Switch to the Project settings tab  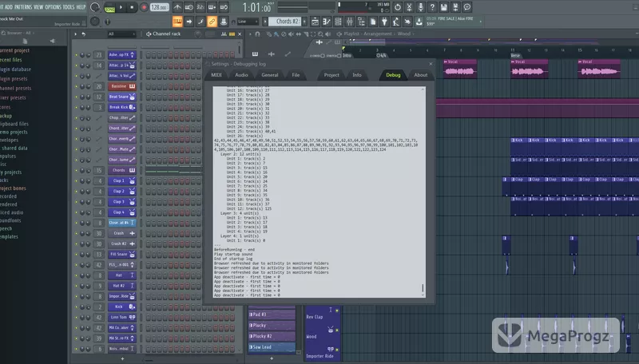[x=331, y=75]
